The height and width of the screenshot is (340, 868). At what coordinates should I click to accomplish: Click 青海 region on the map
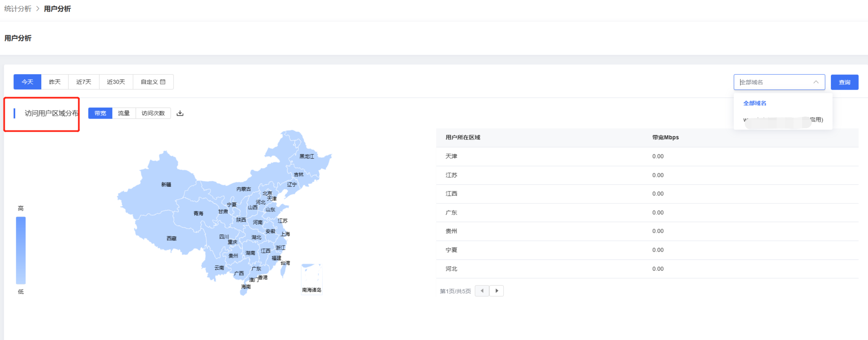click(x=198, y=214)
